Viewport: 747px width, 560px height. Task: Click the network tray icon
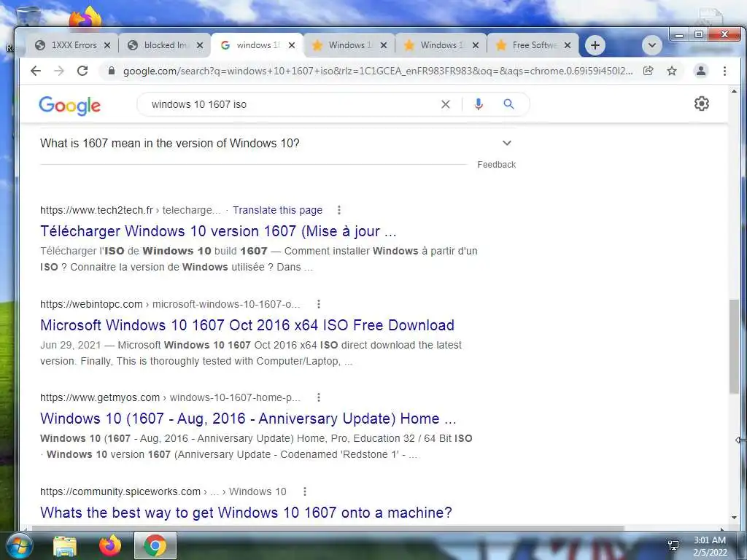[x=673, y=545]
